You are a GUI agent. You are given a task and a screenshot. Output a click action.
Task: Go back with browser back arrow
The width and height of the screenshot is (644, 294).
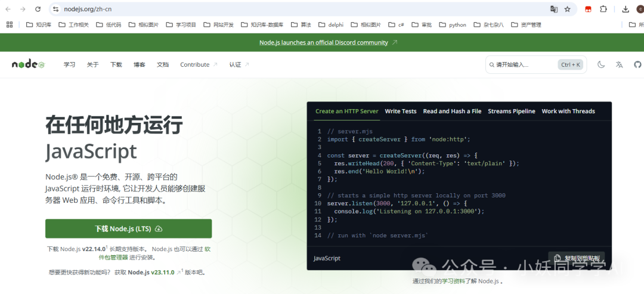tap(8, 9)
